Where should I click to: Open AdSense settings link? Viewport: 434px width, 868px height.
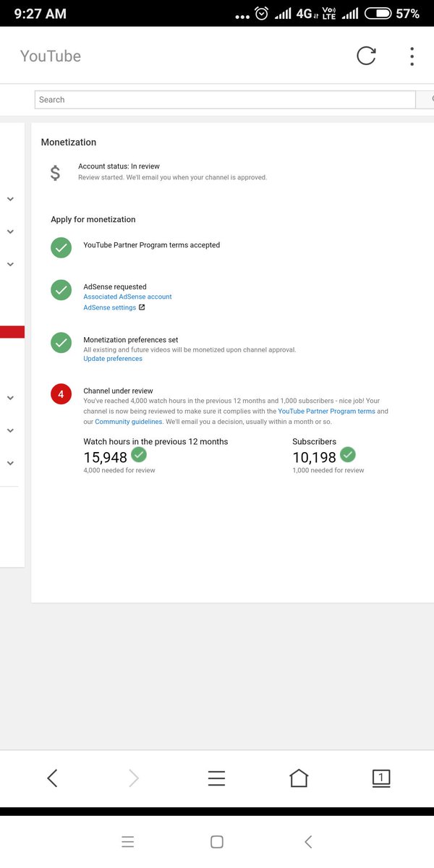[x=109, y=307]
